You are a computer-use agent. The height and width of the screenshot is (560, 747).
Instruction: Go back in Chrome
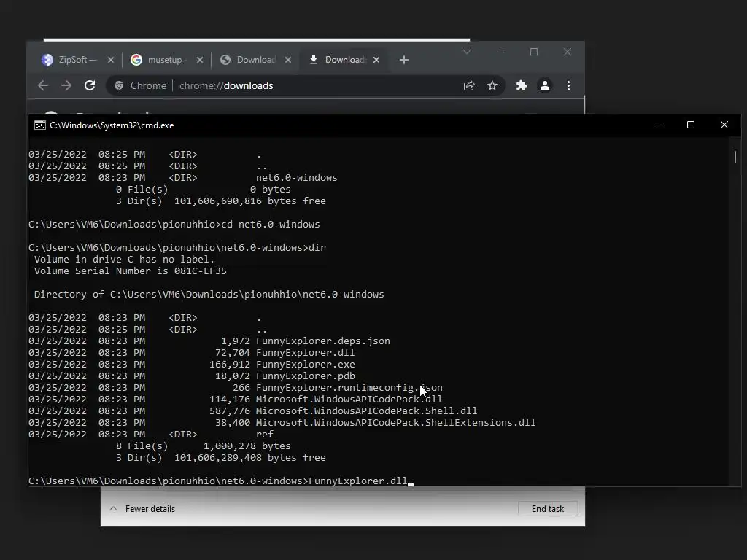click(x=43, y=85)
